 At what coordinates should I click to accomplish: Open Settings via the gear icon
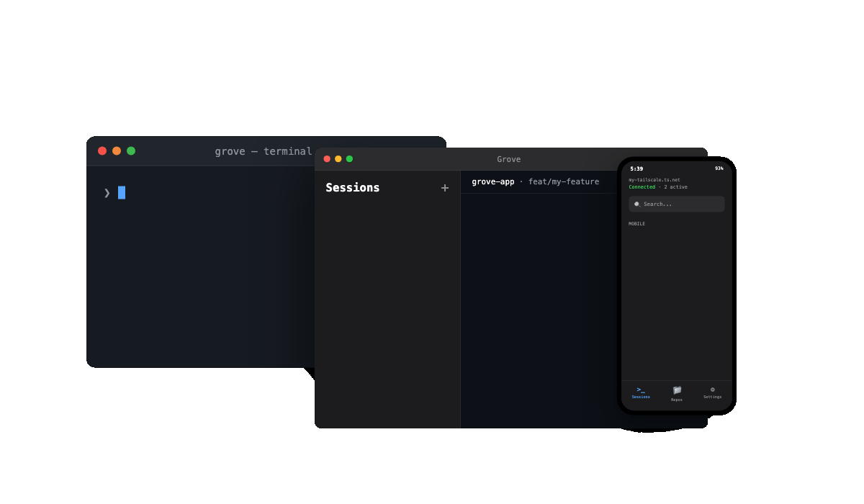click(x=712, y=391)
